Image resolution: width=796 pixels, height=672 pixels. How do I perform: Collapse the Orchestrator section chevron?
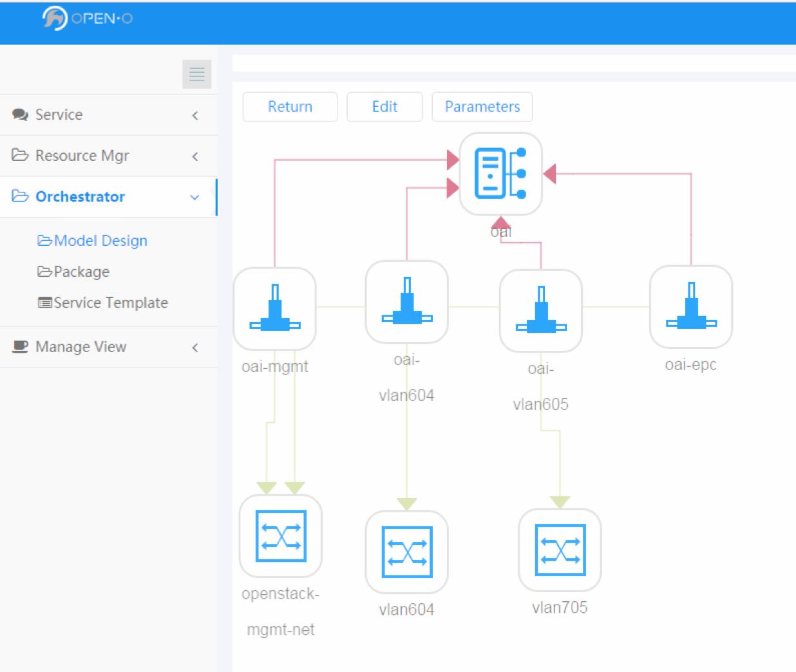click(x=194, y=198)
